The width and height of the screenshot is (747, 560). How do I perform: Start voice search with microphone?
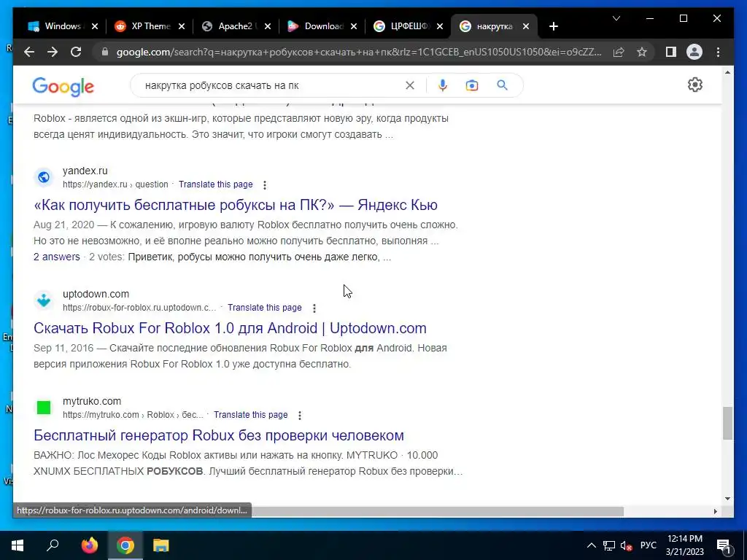(443, 85)
